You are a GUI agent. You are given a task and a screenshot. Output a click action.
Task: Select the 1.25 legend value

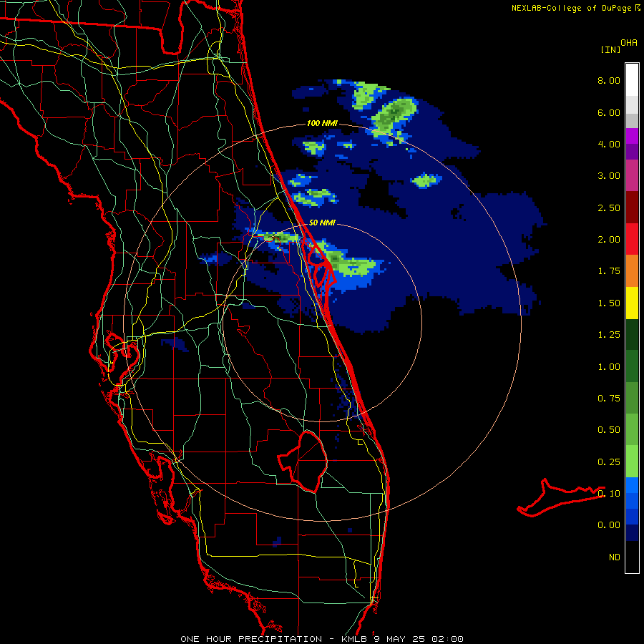coord(609,334)
